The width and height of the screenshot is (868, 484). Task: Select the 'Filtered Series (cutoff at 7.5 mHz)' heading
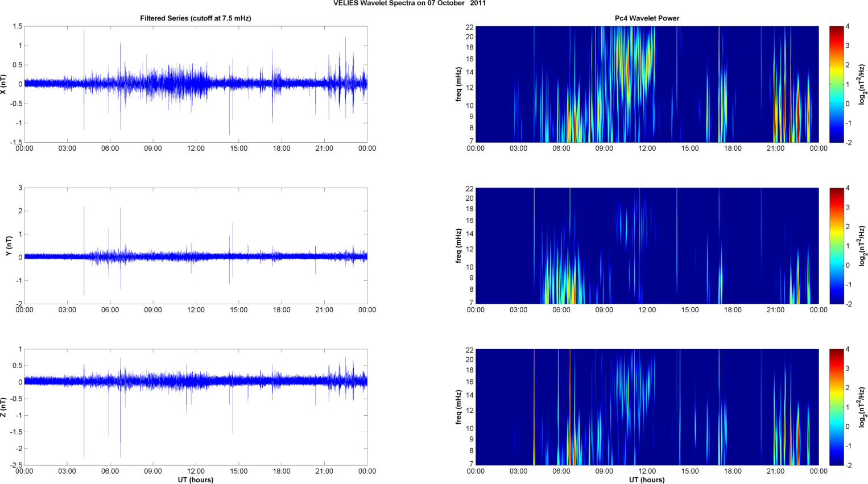[x=196, y=18]
